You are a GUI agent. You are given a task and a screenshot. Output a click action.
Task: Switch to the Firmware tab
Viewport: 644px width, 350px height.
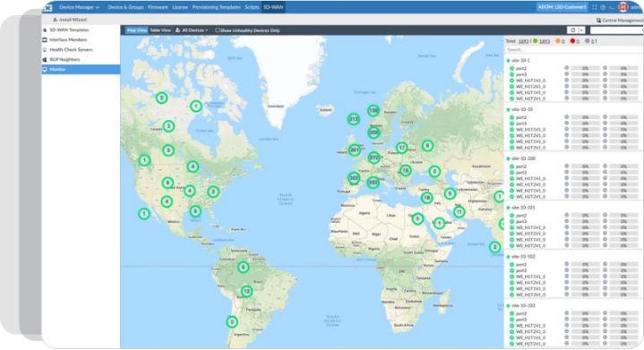pos(158,7)
